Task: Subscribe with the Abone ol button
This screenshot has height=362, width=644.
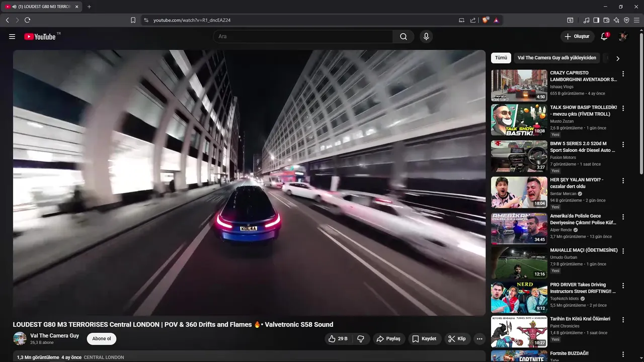Action: click(102, 339)
